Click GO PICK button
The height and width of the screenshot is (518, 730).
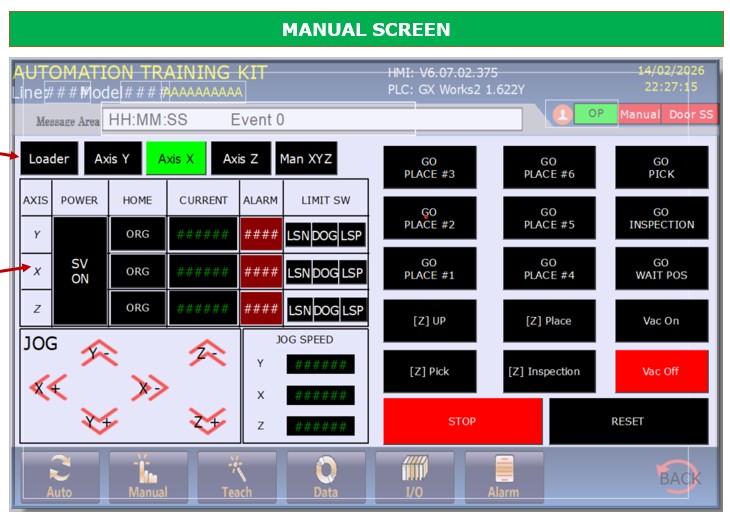coord(662,168)
